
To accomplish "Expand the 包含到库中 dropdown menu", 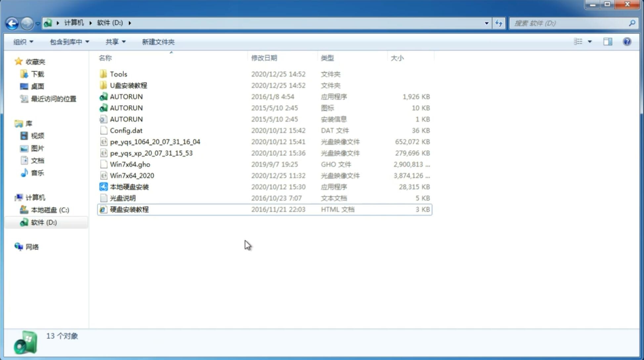I will (68, 42).
